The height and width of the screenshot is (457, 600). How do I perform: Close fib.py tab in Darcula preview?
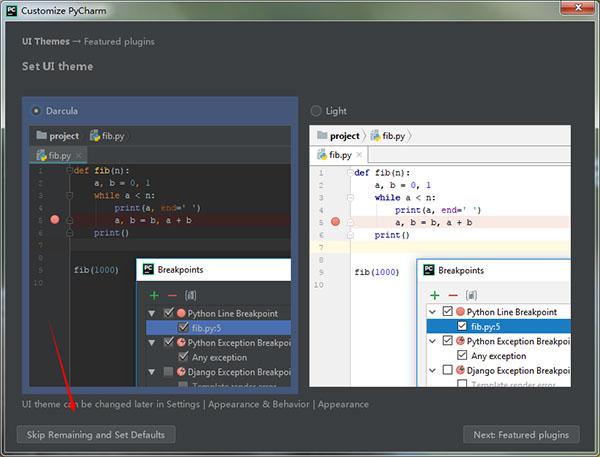[x=79, y=155]
